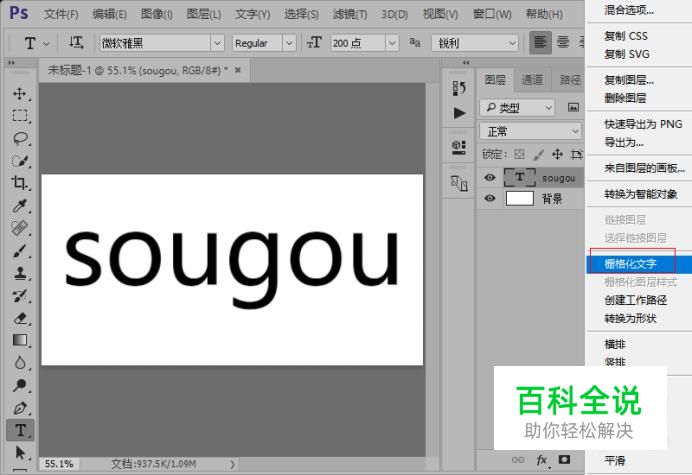Screen dimensions: 692x475
Task: Select the Lasso tool
Action: click(19, 138)
